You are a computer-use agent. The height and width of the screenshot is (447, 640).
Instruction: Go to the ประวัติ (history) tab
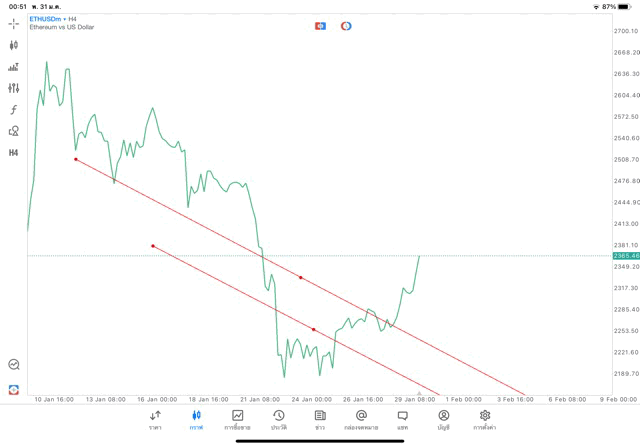click(278, 419)
